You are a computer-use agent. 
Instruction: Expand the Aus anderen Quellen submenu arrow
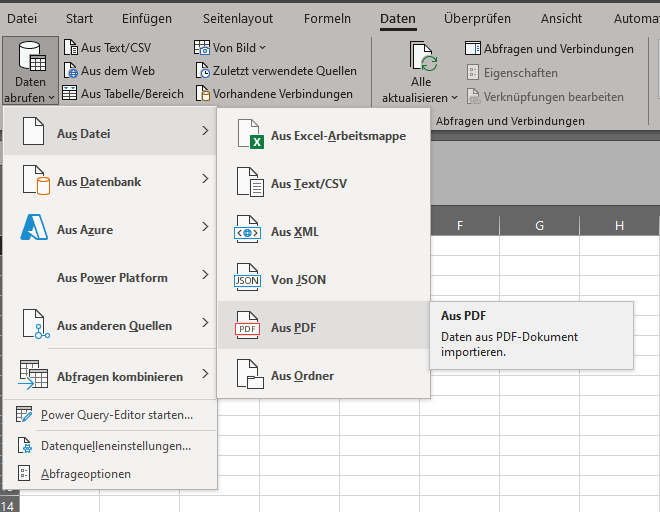205,323
